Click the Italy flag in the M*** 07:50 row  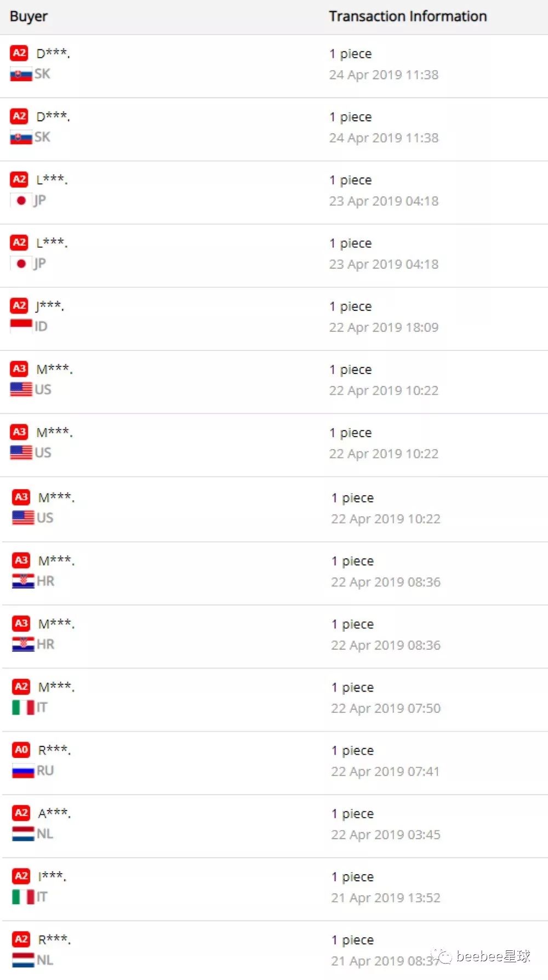[x=23, y=707]
